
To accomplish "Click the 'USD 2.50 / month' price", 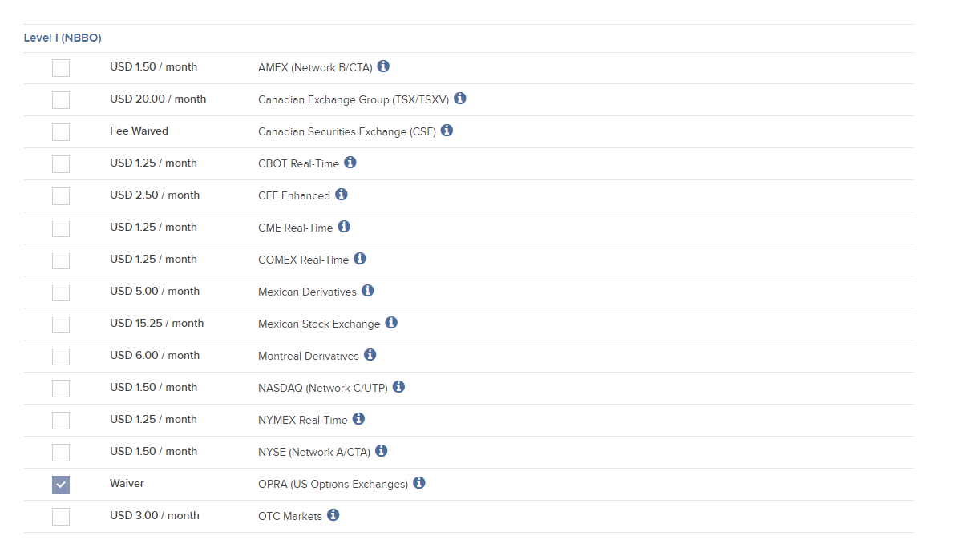I will 155,195.
